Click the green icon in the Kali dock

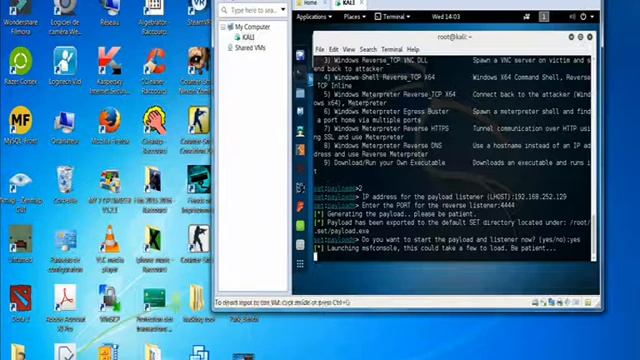click(x=300, y=225)
